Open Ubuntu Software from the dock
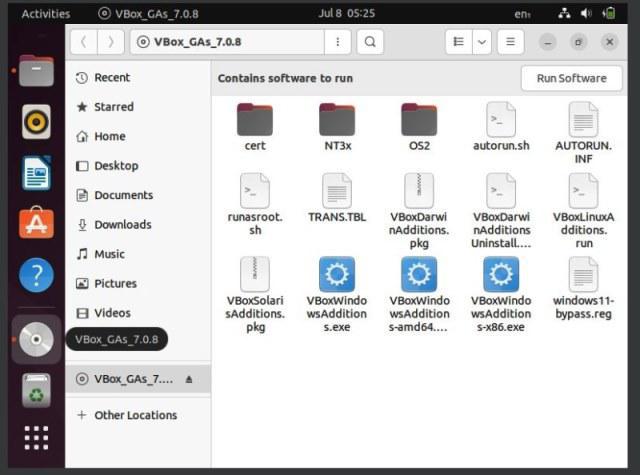Viewport: 640px width, 475px height. (x=36, y=223)
